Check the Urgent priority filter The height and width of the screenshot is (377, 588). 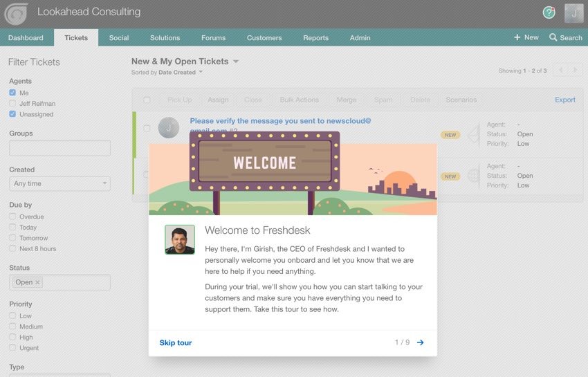click(x=12, y=347)
